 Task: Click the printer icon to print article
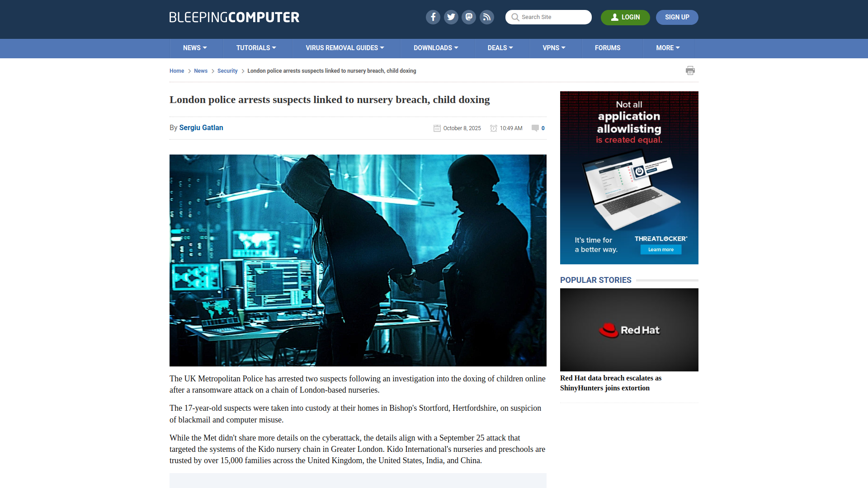pos(690,70)
